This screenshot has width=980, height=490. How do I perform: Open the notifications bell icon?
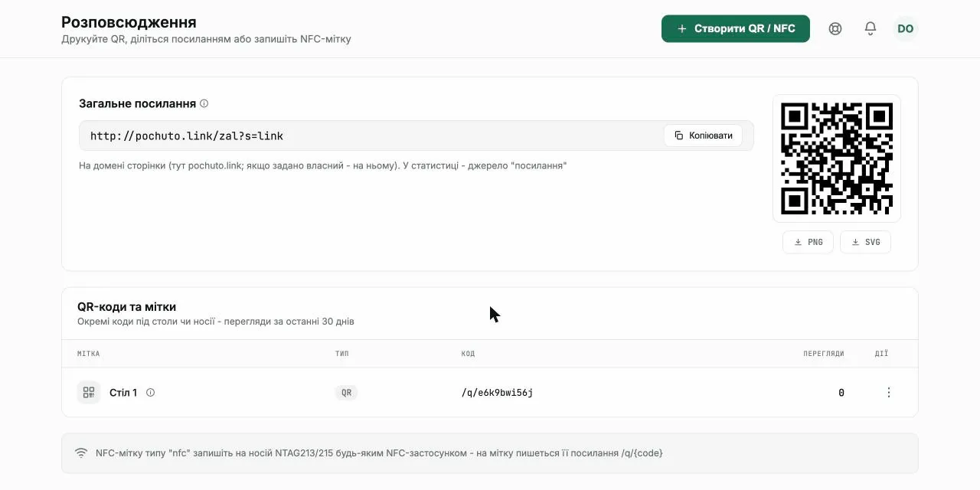(871, 28)
